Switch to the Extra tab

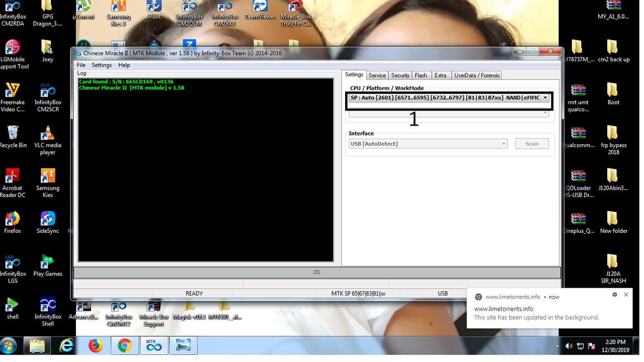click(x=441, y=75)
